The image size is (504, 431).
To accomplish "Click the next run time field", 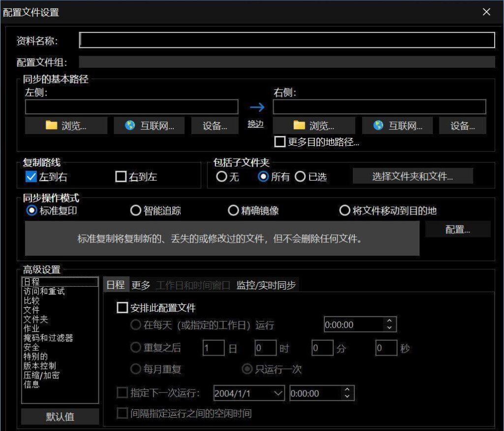I will (315, 393).
